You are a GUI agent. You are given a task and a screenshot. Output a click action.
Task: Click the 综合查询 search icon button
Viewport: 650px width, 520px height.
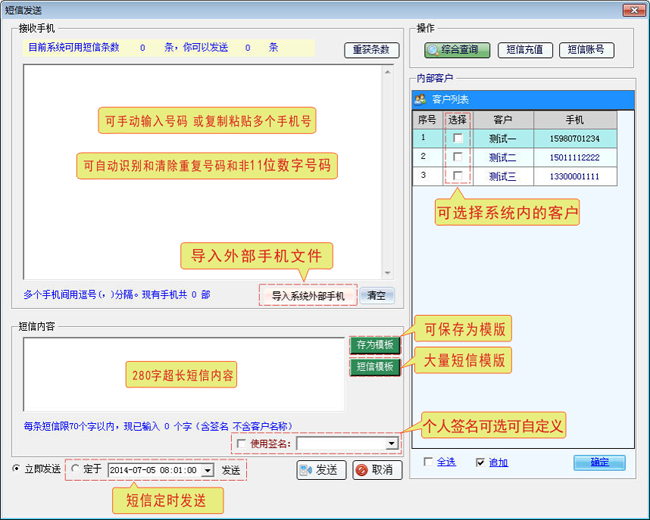(456, 49)
